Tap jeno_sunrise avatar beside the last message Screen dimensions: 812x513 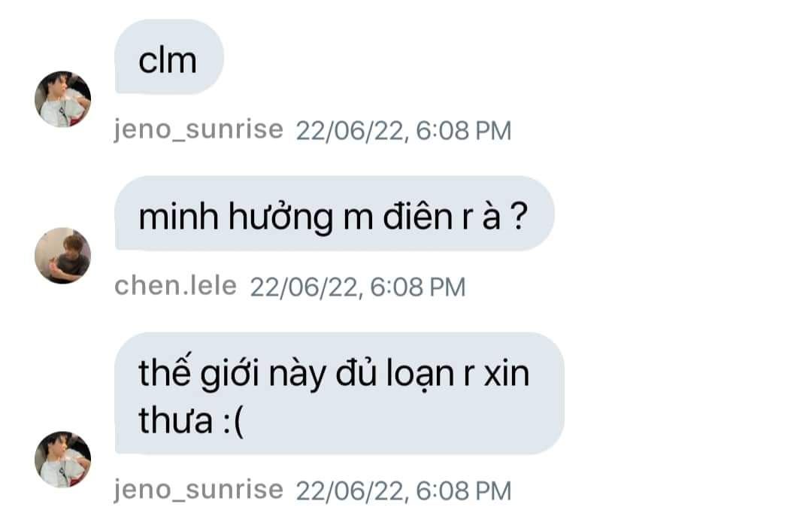click(x=62, y=459)
